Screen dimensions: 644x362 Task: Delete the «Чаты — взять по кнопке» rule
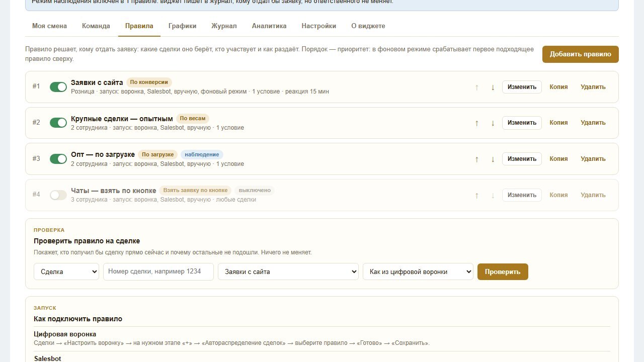[x=593, y=195]
